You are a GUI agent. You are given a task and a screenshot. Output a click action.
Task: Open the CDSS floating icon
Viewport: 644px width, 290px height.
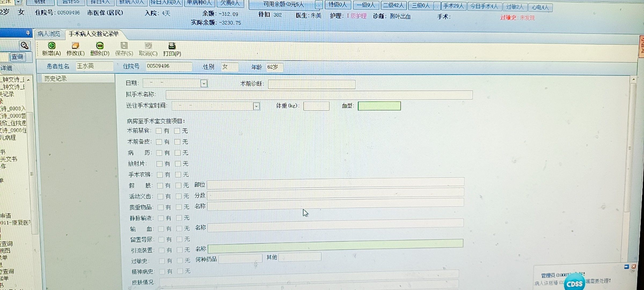pos(574,284)
